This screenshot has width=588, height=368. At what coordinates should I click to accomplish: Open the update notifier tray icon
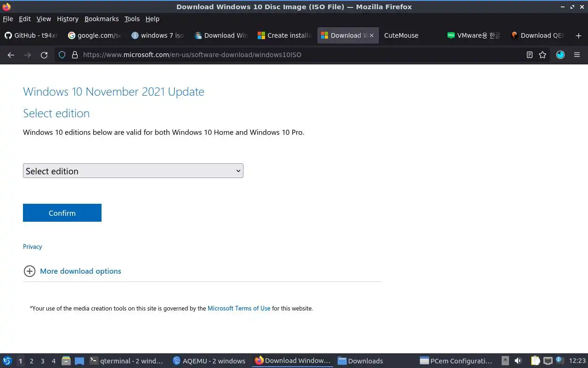[560, 361]
